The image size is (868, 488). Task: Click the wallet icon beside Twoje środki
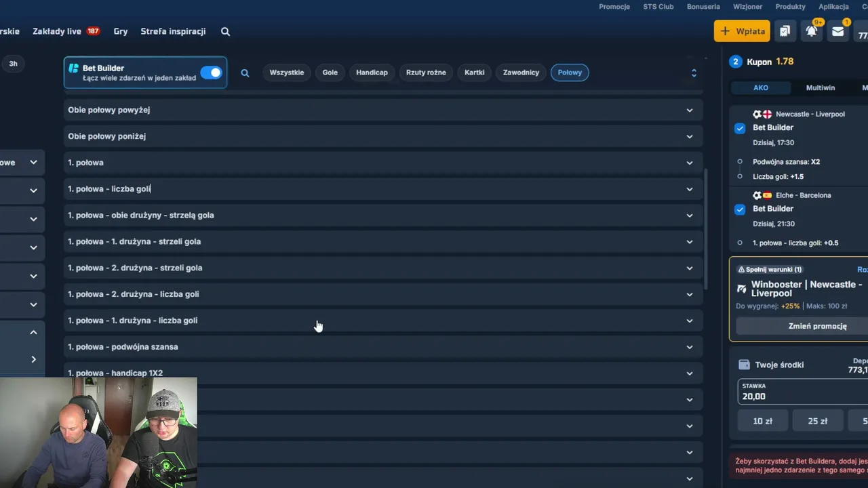tap(744, 365)
